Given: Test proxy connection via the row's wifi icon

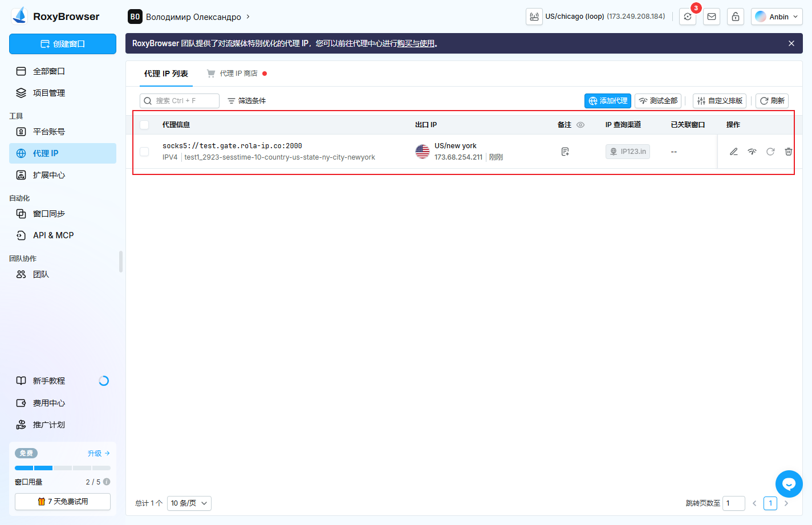Looking at the screenshot, I should pyautogui.click(x=752, y=152).
